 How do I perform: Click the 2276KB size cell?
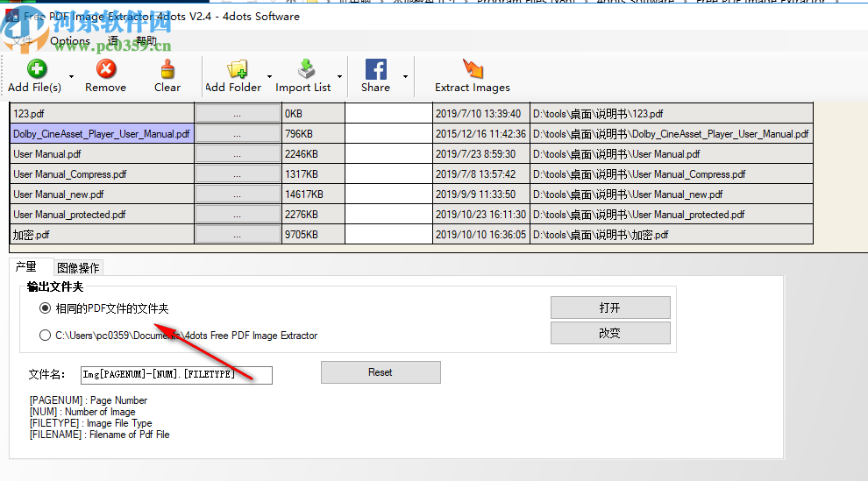[313, 215]
